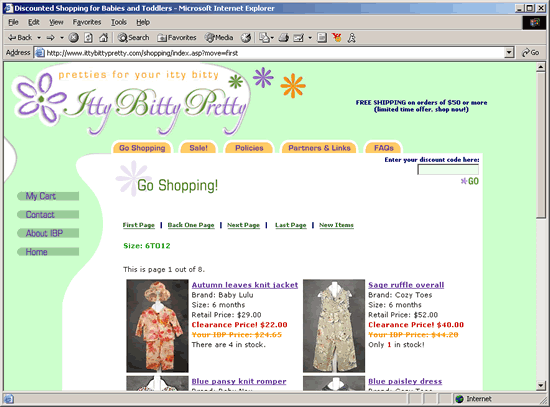This screenshot has width=550, height=407.
Task: Click the Autumn leaves jacket thumbnail
Action: pyautogui.click(x=157, y=326)
